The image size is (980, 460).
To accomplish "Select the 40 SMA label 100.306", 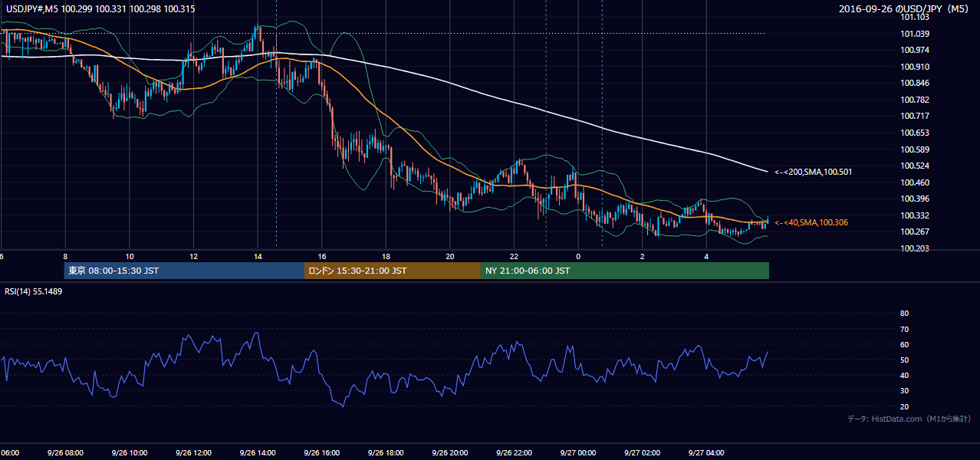I will 811,222.
